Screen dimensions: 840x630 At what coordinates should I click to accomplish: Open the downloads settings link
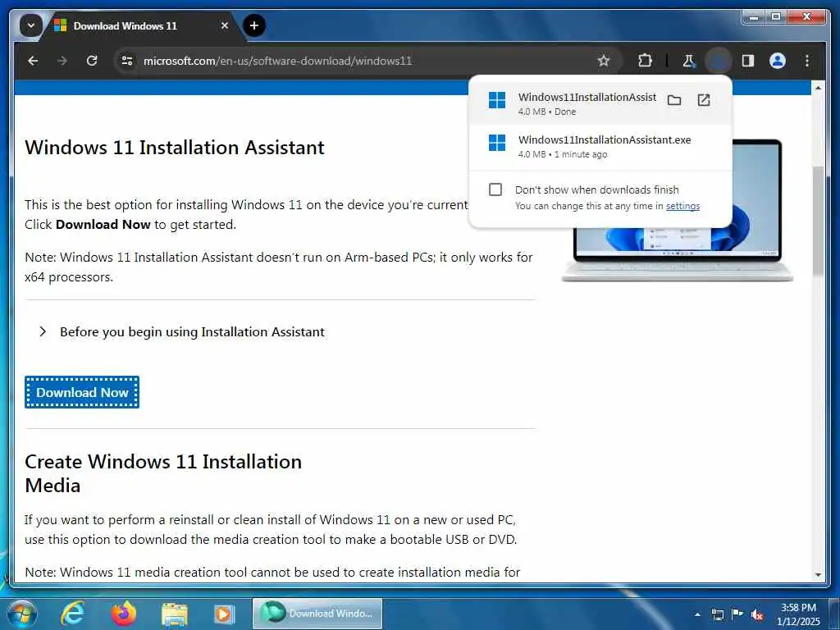click(682, 206)
